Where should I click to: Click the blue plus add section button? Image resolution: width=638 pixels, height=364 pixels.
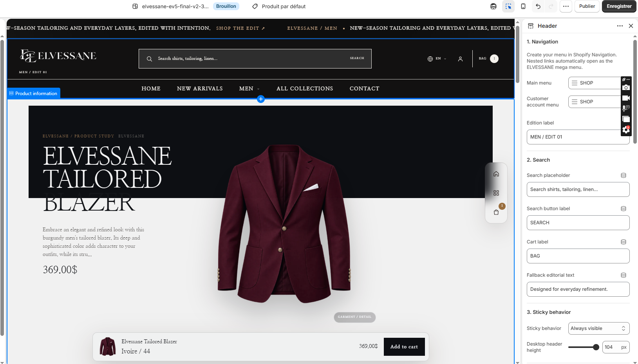[261, 99]
